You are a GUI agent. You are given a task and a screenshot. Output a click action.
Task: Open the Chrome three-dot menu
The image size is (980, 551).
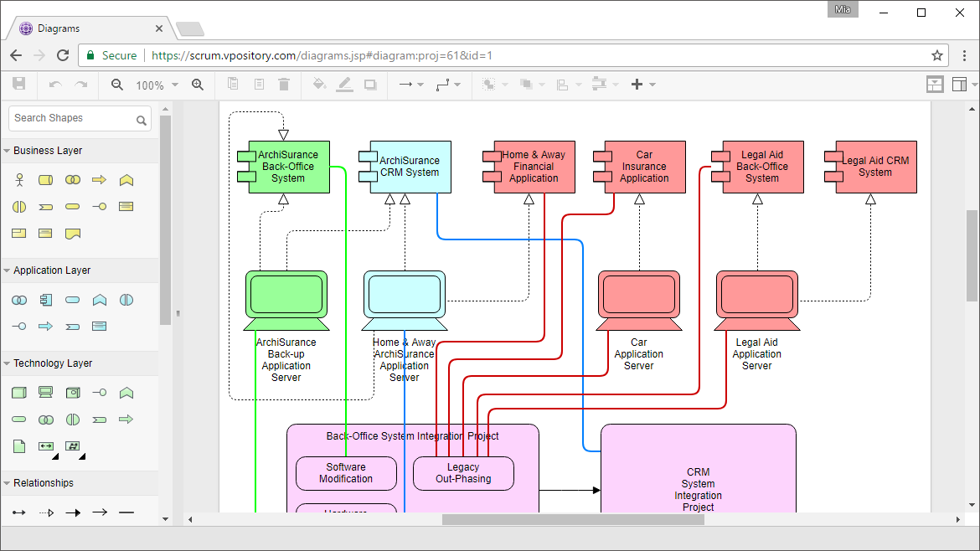[x=964, y=55]
